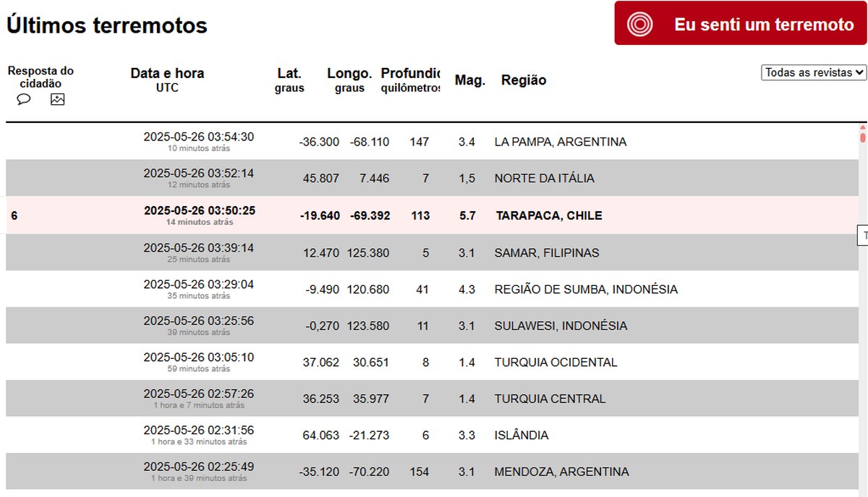Click the "Profundidade" column header
Image resolution: width=868 pixels, height=497 pixels.
410,73
